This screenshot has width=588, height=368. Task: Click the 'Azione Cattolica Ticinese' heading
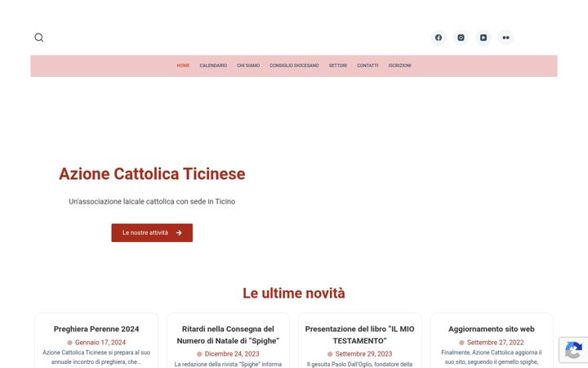click(152, 174)
